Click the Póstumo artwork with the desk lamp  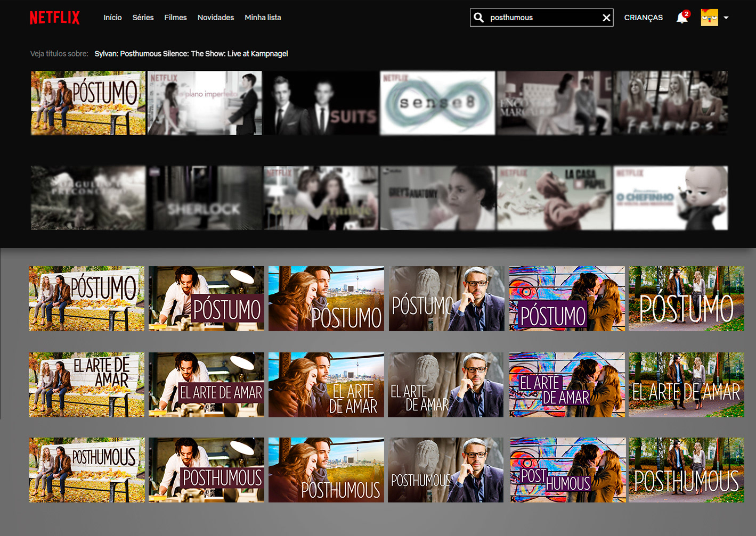tap(206, 299)
